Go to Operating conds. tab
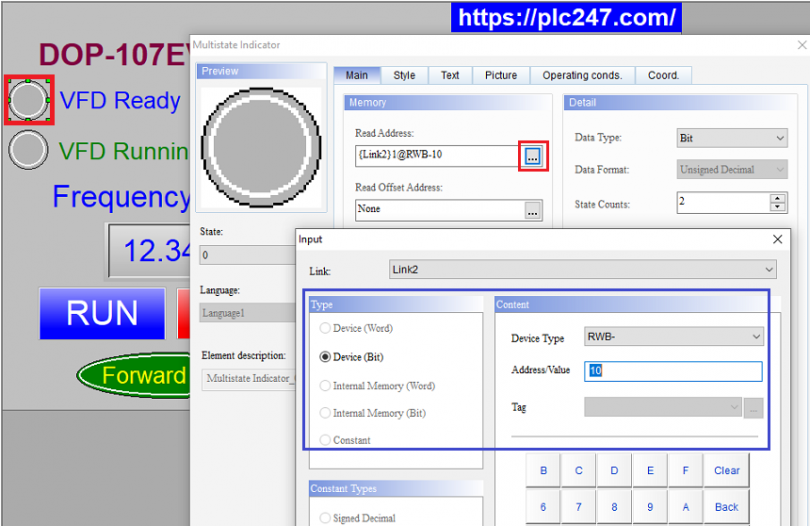The width and height of the screenshot is (810, 526). click(582, 75)
